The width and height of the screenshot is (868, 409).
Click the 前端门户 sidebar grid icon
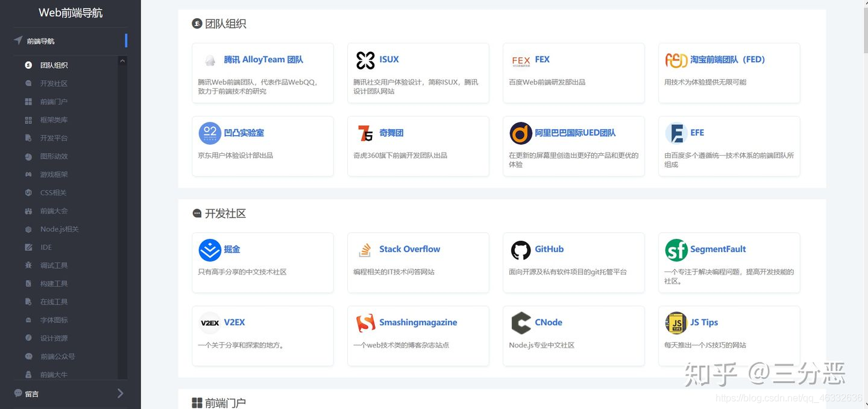click(28, 101)
